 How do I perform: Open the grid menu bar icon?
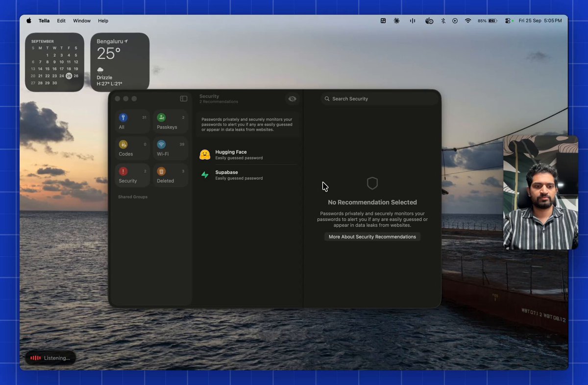[383, 21]
